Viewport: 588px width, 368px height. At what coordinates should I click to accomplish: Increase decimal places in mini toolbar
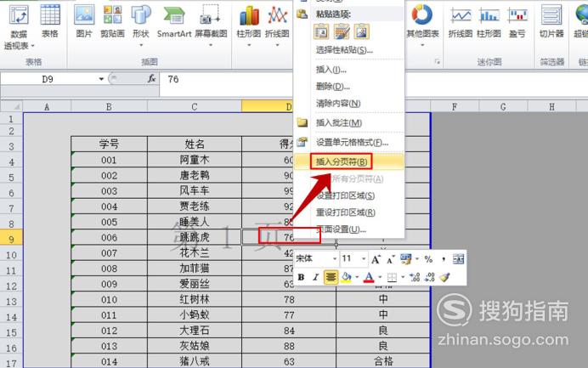point(415,277)
